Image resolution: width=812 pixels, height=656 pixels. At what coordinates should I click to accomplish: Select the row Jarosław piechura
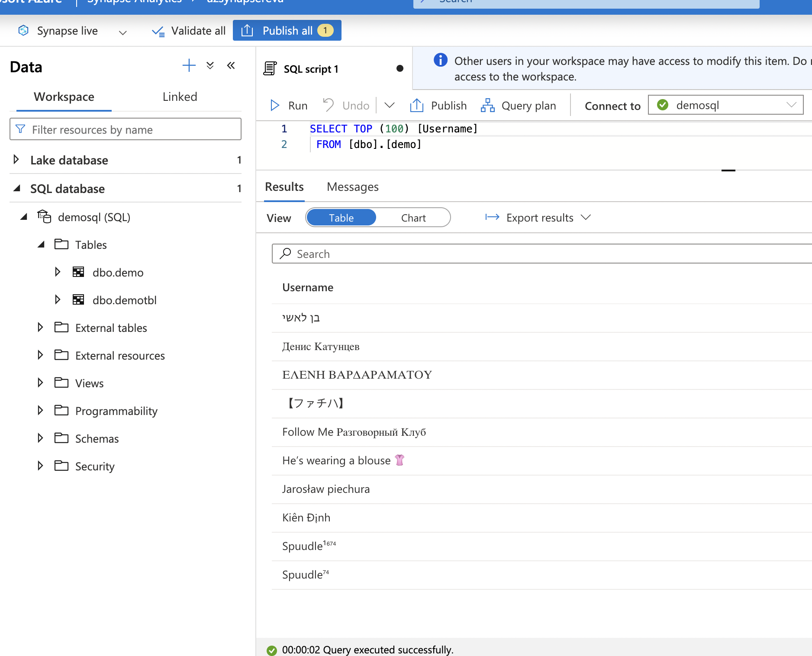[x=542, y=489]
